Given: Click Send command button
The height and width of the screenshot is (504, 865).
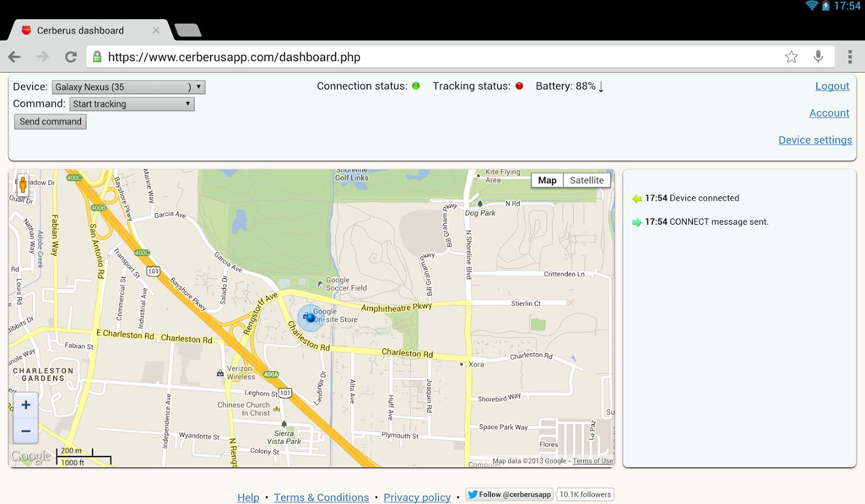Looking at the screenshot, I should [x=50, y=121].
